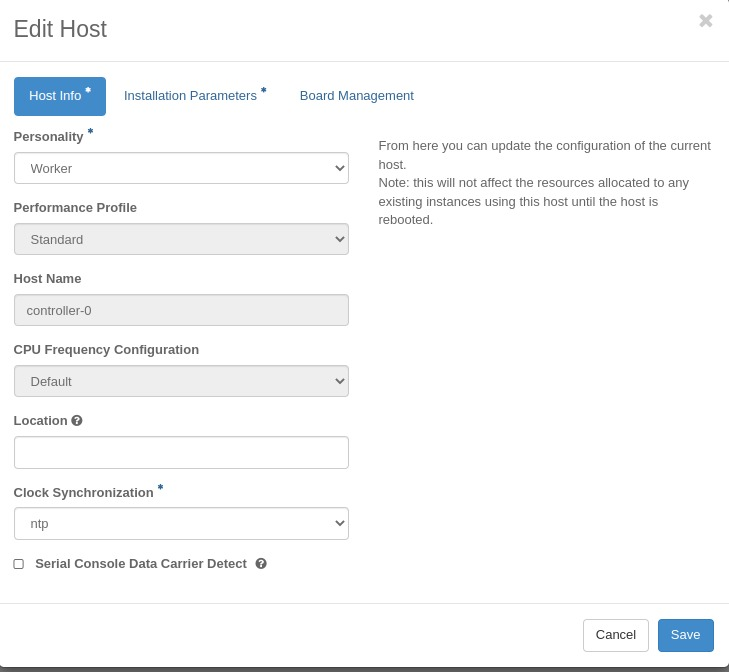Click the Save button

tap(685, 635)
